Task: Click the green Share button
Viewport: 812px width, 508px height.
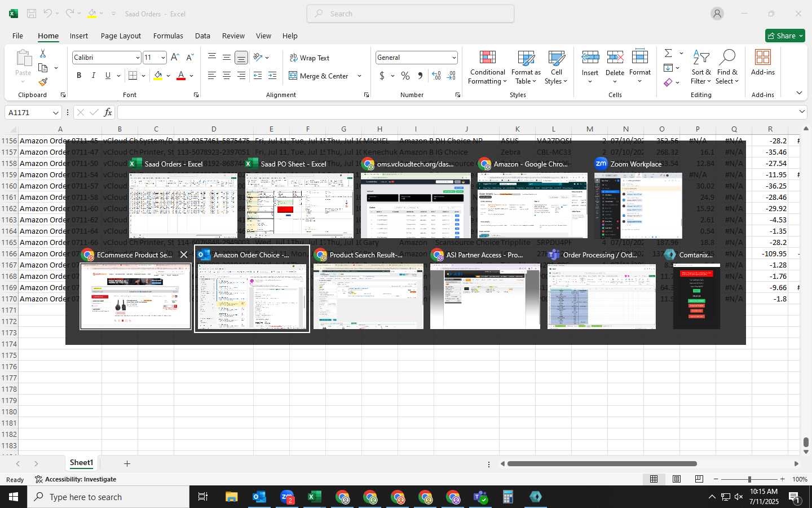Action: (785, 36)
